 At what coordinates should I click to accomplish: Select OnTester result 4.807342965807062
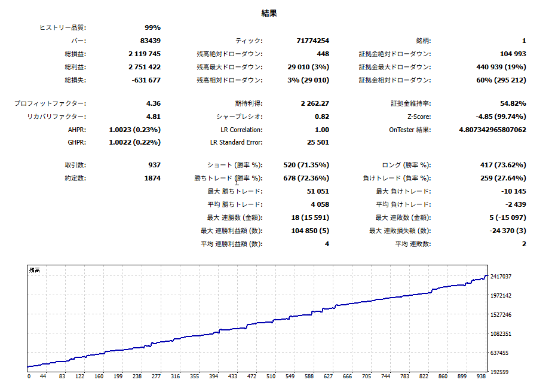coord(492,130)
